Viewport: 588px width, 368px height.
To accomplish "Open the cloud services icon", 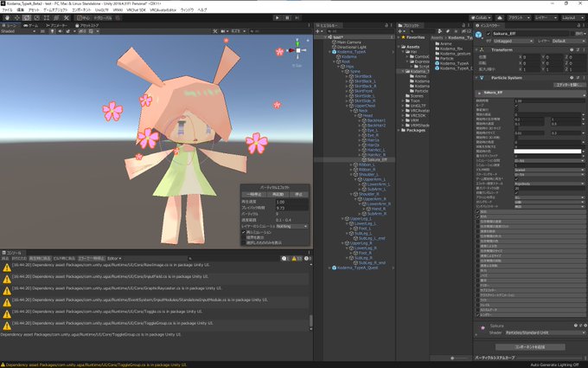I will (500, 17).
